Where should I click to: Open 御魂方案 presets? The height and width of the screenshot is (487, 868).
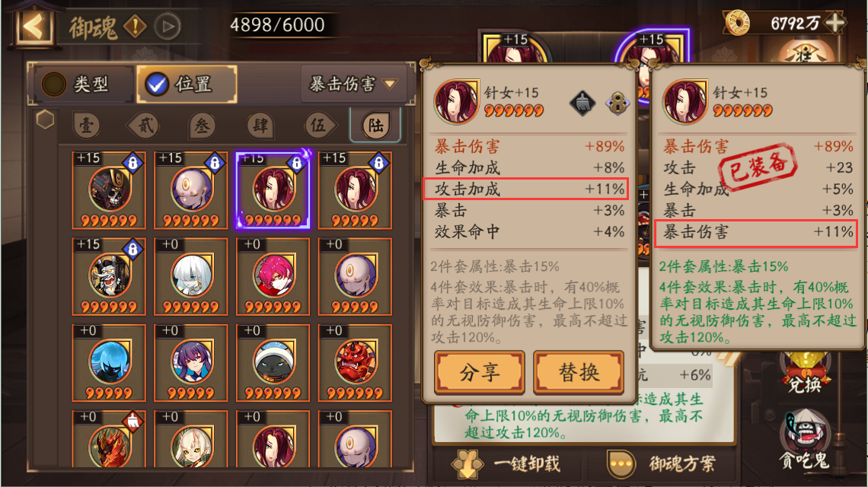[661, 463]
